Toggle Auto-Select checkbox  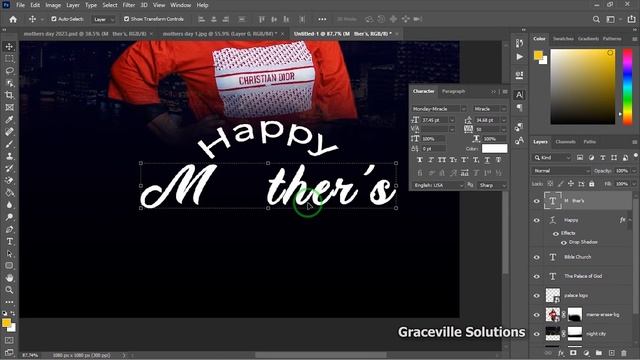[53, 19]
